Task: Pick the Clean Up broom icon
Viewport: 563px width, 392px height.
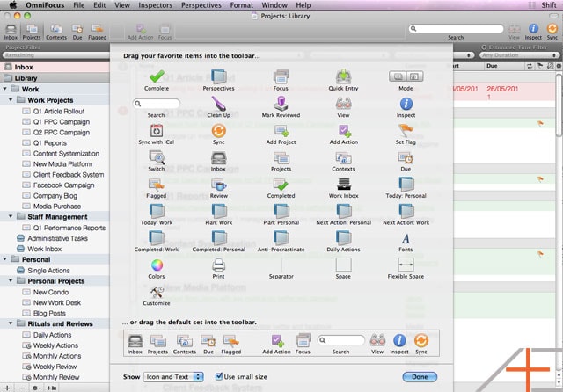Action: pos(218,104)
